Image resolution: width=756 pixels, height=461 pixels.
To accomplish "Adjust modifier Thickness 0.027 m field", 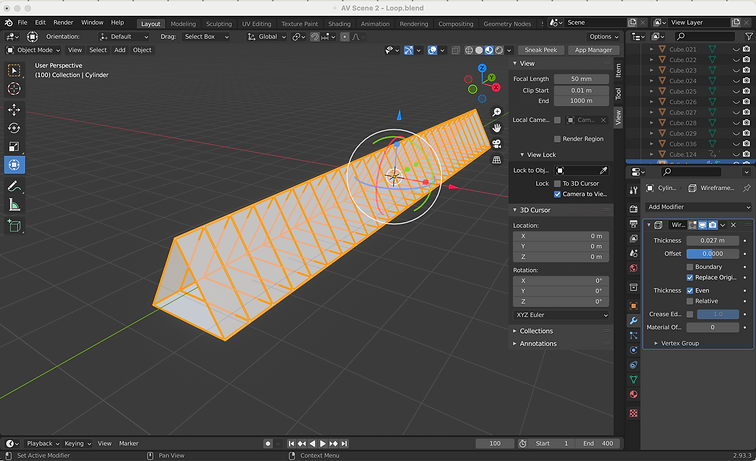I will click(712, 241).
